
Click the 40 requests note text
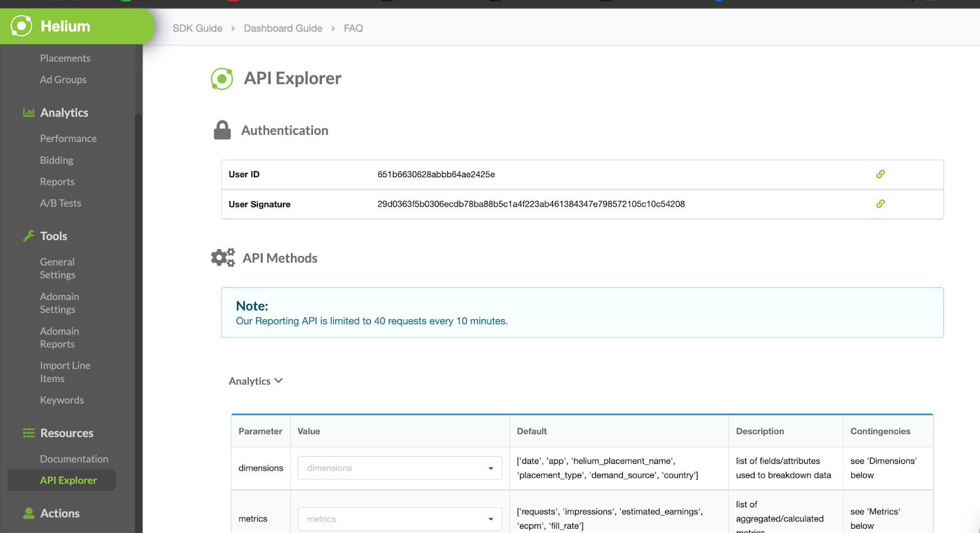[x=372, y=321]
